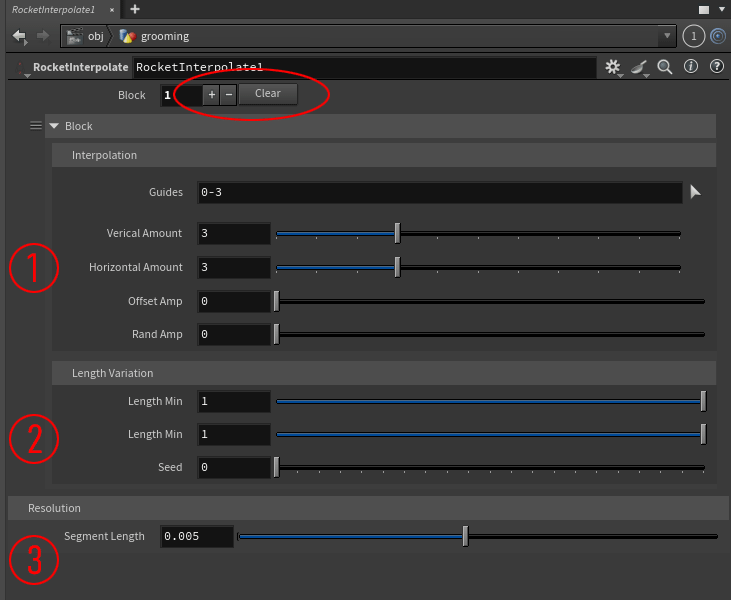Go back with the left arrow

[x=20, y=36]
